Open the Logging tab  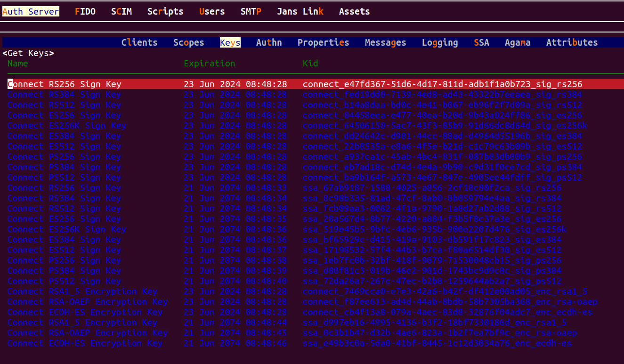(440, 43)
